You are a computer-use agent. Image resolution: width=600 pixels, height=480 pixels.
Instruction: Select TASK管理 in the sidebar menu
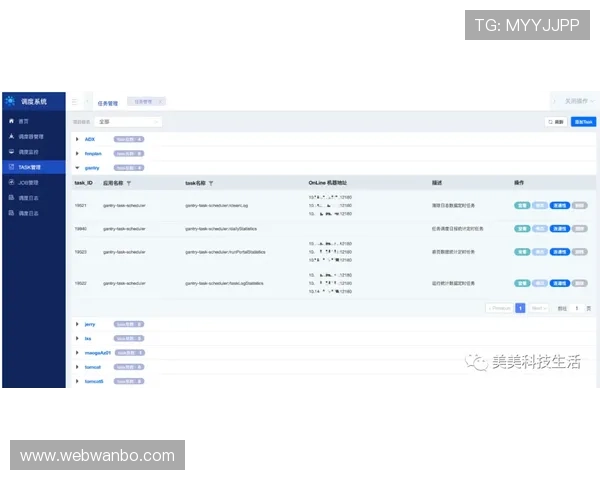pyautogui.click(x=30, y=167)
